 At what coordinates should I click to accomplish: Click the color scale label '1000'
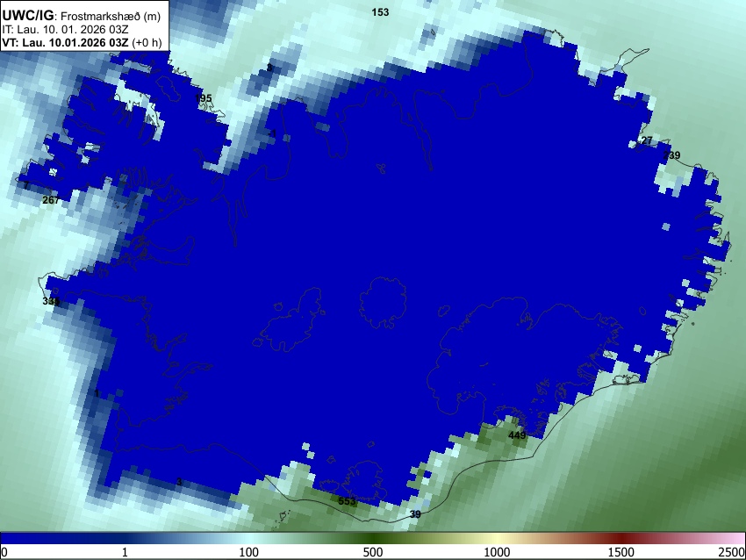(497, 552)
